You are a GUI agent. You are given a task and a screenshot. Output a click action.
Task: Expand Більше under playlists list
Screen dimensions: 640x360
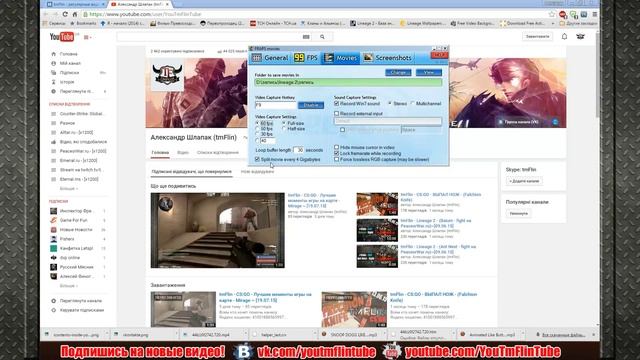68,189
